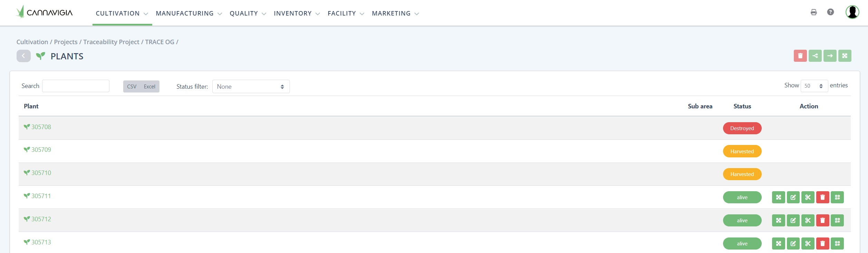This screenshot has height=253, width=868.
Task: Click the red bulk delete trash button
Action: pos(800,56)
